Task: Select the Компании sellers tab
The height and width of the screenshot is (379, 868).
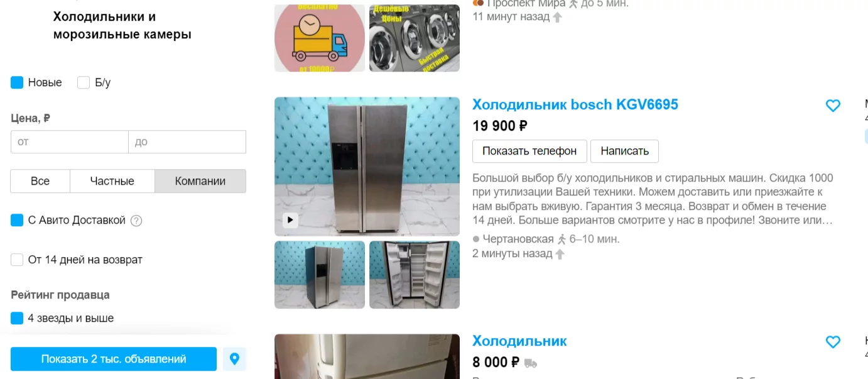Action: pyautogui.click(x=200, y=181)
